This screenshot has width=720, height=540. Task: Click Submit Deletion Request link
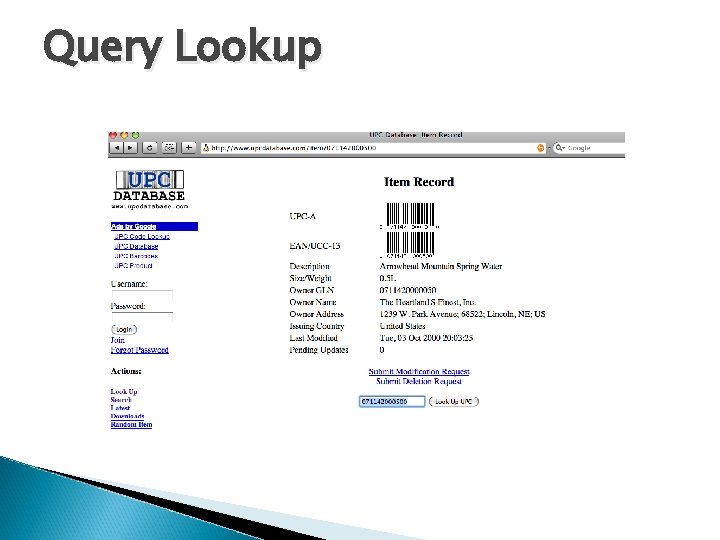point(419,381)
